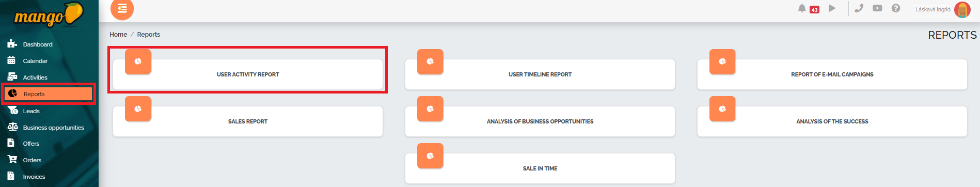Open Orders shopping cart icon

(12, 160)
